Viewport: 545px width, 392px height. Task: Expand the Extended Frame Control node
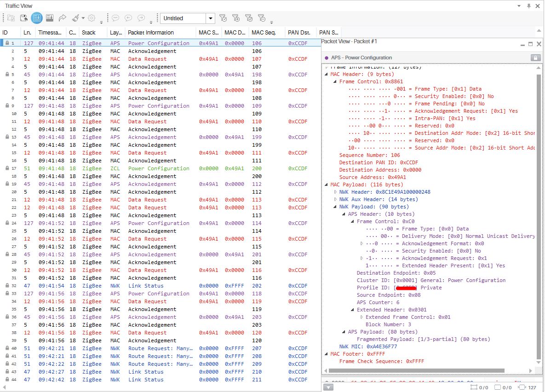coord(361,317)
